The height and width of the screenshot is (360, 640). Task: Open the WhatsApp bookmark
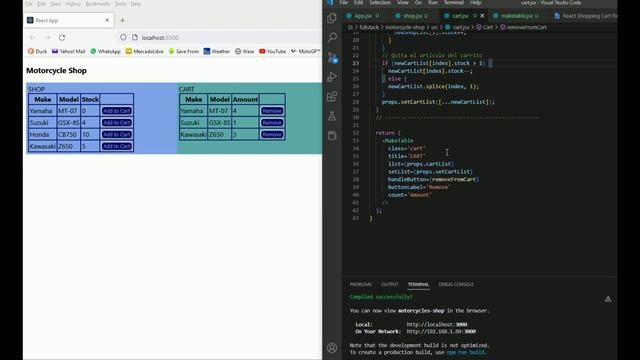pos(105,51)
